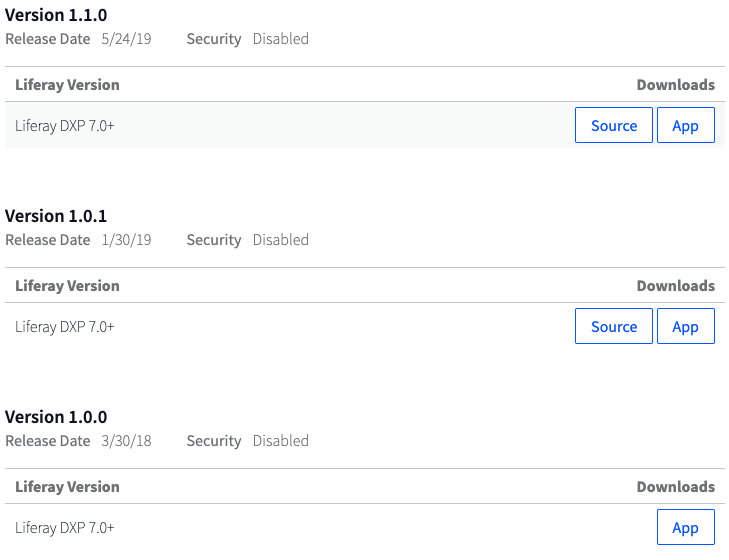Select Liferay DXP 7.0+ row under Version 1.0.1

click(x=365, y=326)
